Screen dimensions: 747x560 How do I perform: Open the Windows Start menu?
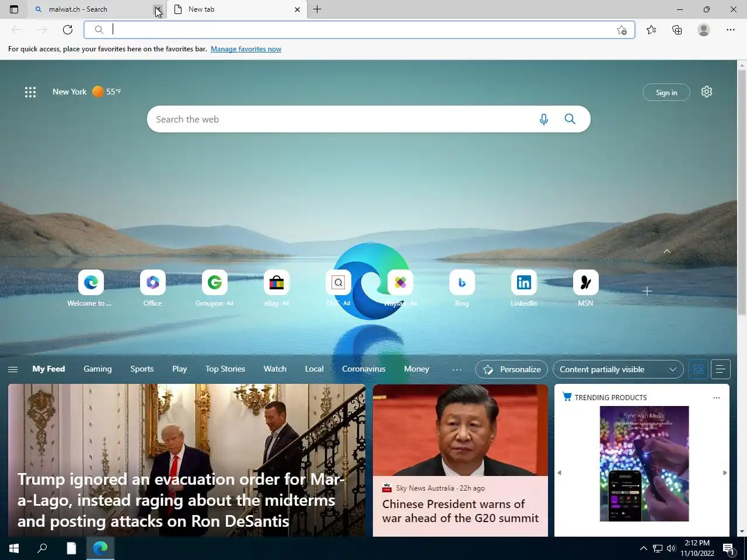(14, 548)
